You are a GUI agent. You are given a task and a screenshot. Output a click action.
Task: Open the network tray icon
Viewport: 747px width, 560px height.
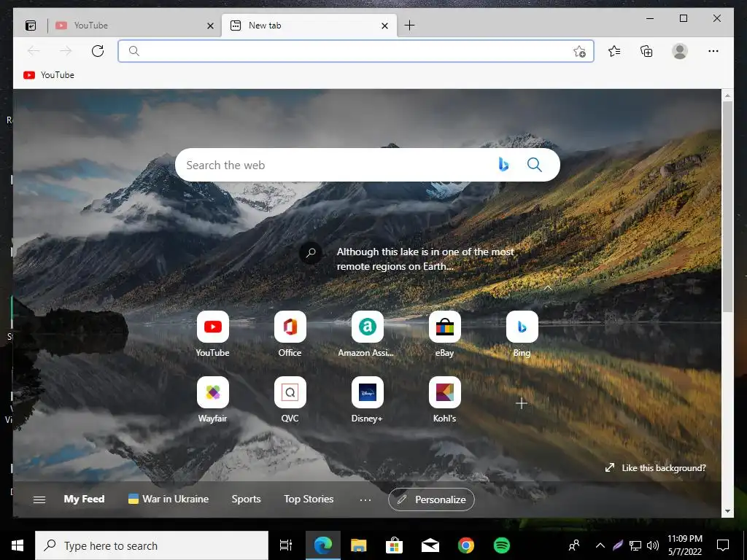[635, 545]
